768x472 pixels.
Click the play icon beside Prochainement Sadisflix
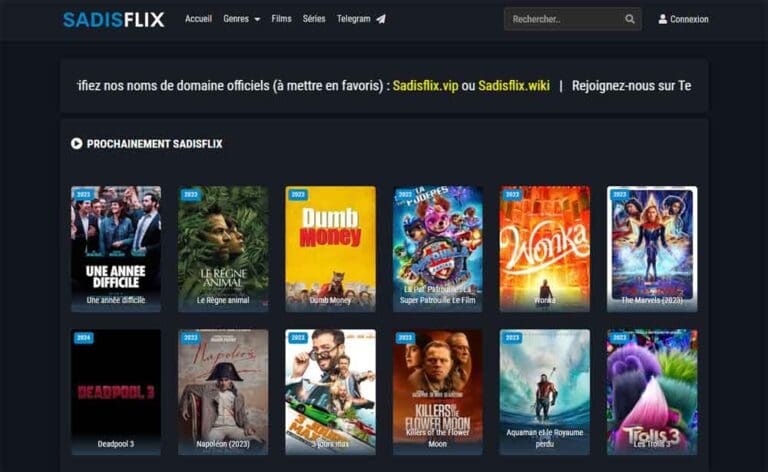76,143
